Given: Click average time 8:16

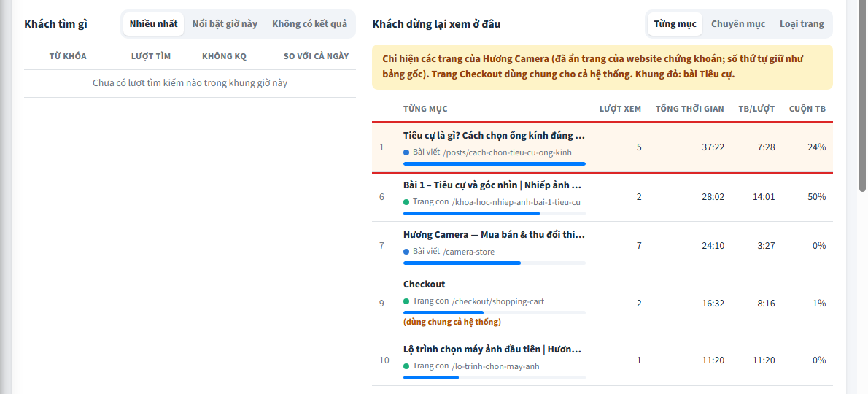Looking at the screenshot, I should pos(766,304).
